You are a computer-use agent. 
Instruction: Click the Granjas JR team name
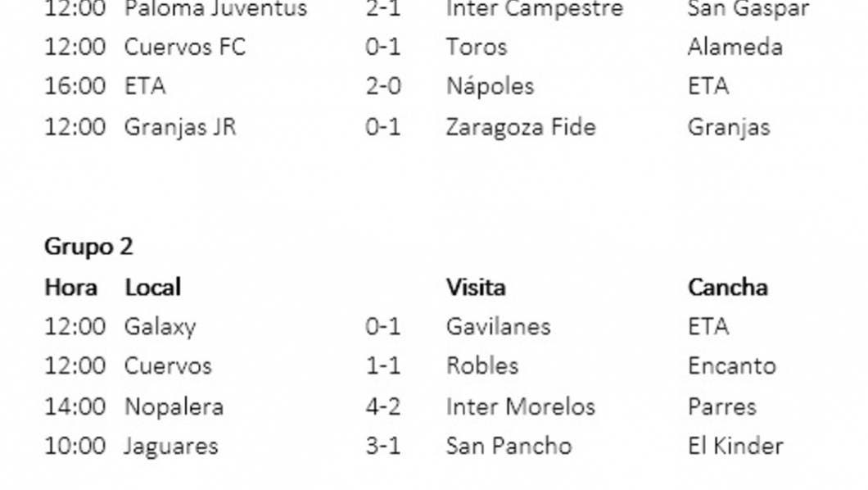[x=180, y=128]
